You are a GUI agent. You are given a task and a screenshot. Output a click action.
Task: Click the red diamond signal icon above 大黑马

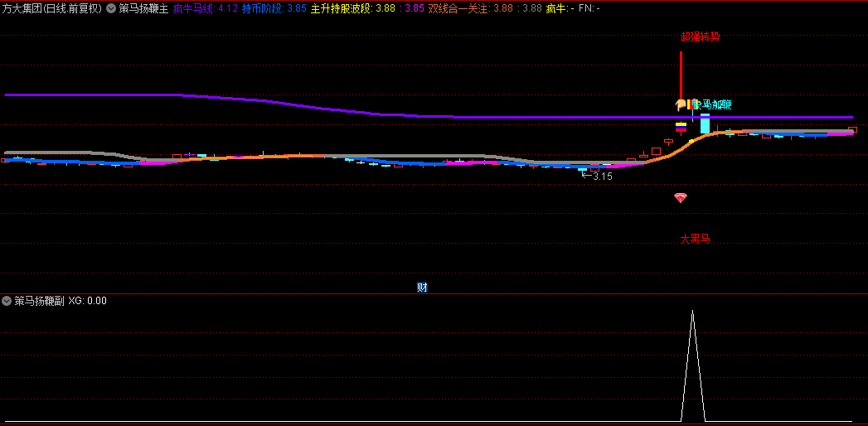pos(681,198)
